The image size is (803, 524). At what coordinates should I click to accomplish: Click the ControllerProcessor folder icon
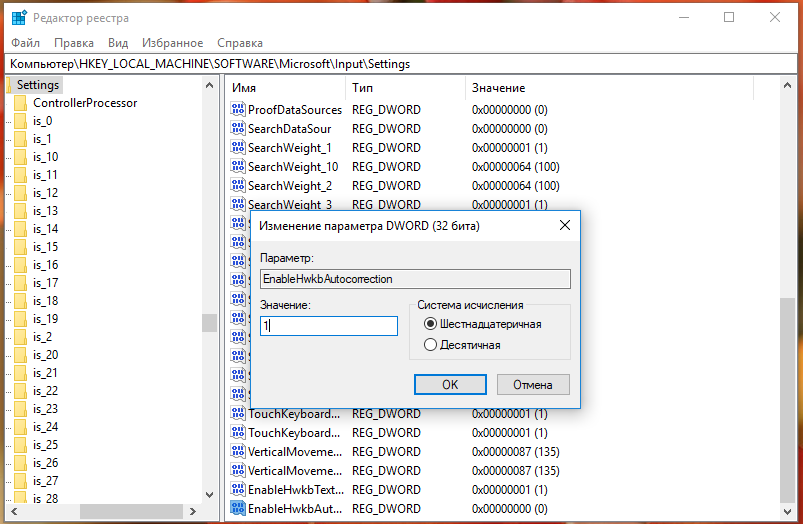[20, 103]
